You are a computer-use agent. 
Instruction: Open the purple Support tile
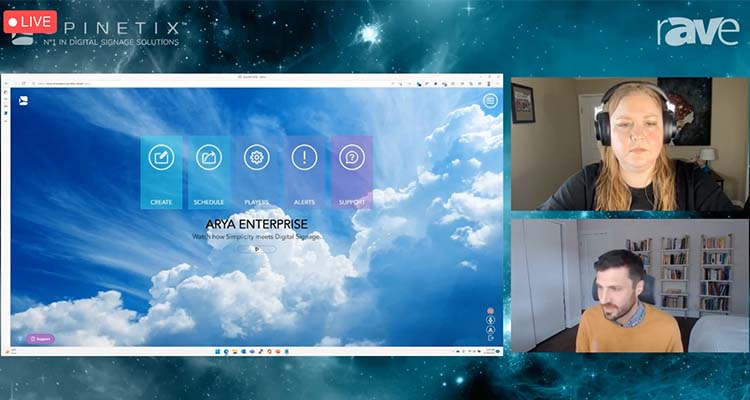(352, 172)
